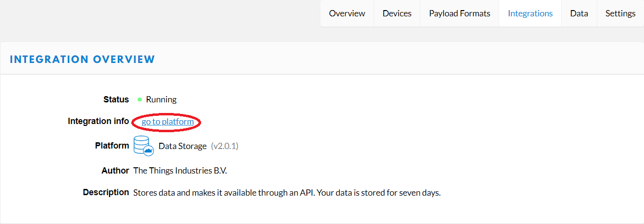
Task: Click the Integration info label
Action: (x=99, y=121)
